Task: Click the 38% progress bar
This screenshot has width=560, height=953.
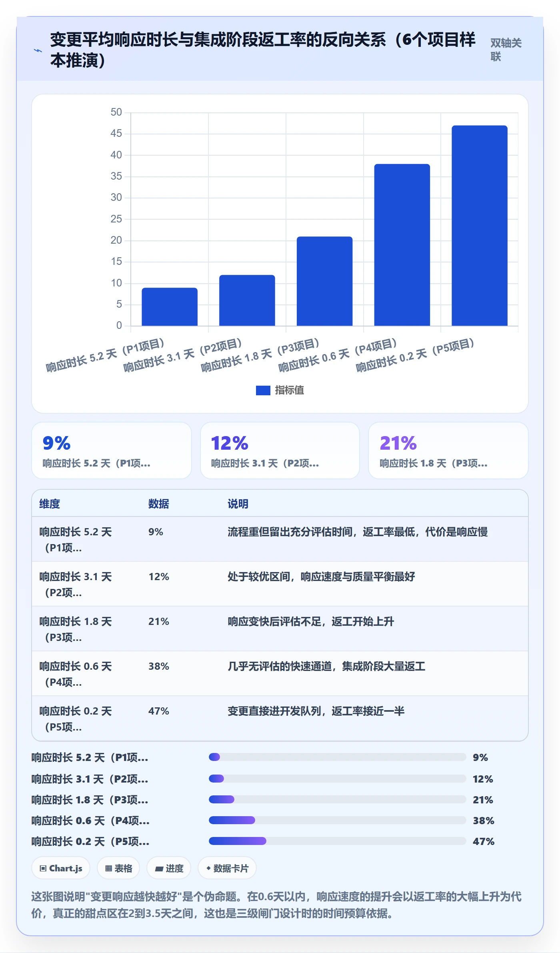Action: click(x=337, y=820)
